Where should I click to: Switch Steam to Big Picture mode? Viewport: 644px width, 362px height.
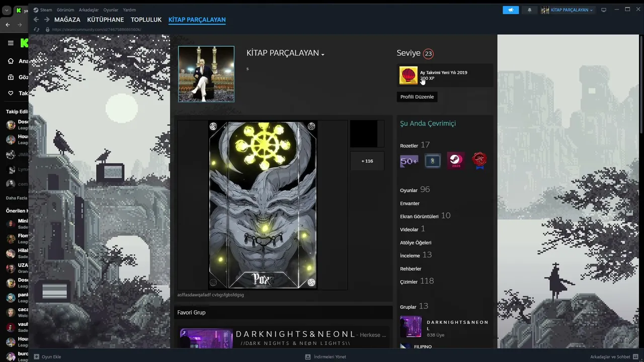(604, 10)
